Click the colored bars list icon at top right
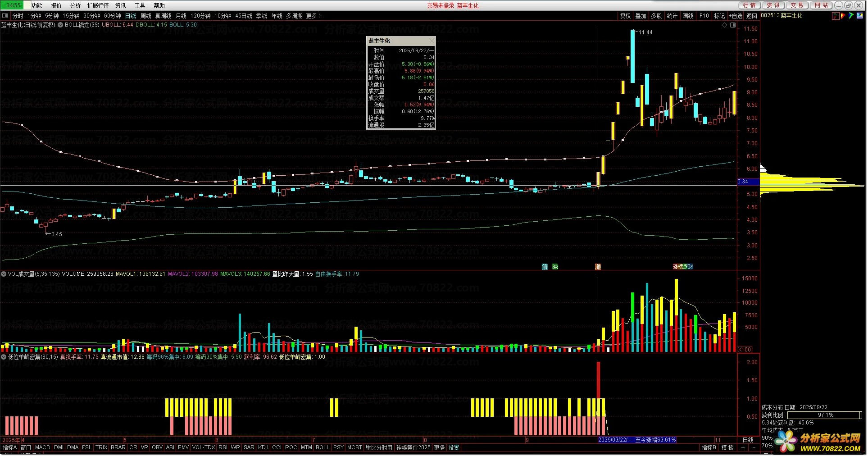The width and height of the screenshot is (868, 456). [836, 16]
